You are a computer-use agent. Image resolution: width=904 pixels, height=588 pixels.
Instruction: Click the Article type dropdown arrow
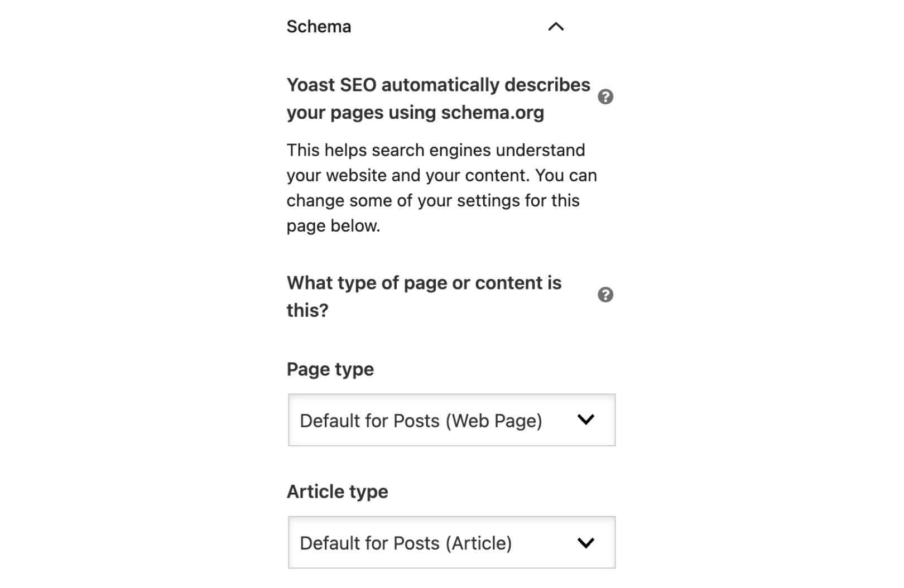[586, 542]
